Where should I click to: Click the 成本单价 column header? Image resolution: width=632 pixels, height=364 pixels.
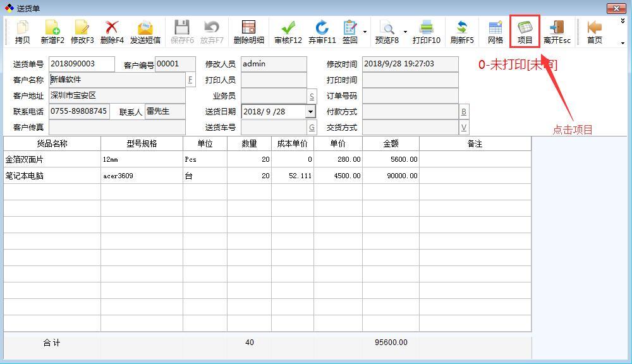pyautogui.click(x=293, y=144)
